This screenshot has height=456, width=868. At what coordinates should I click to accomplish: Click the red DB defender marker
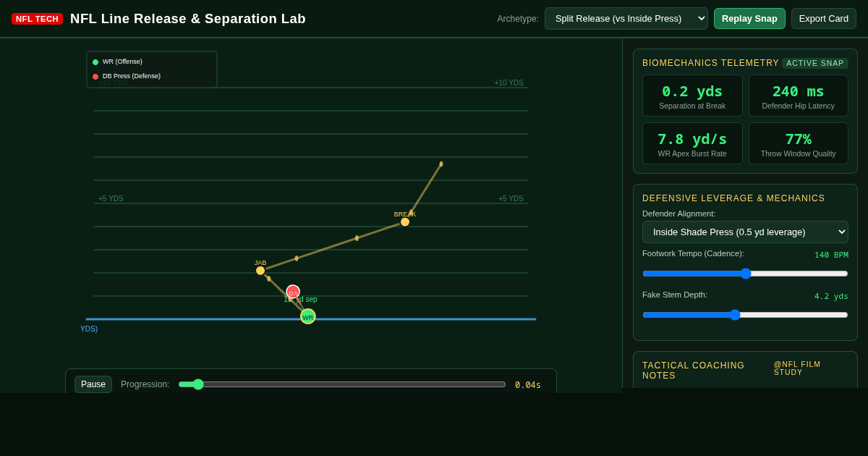tap(293, 292)
